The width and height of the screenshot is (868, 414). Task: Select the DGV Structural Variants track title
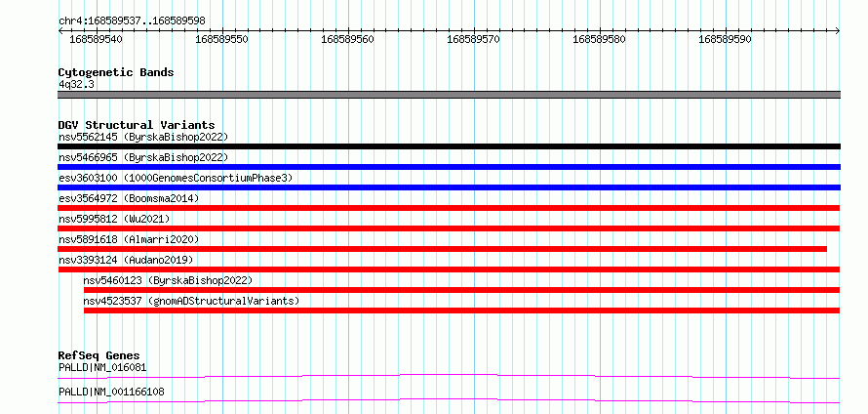click(x=137, y=125)
